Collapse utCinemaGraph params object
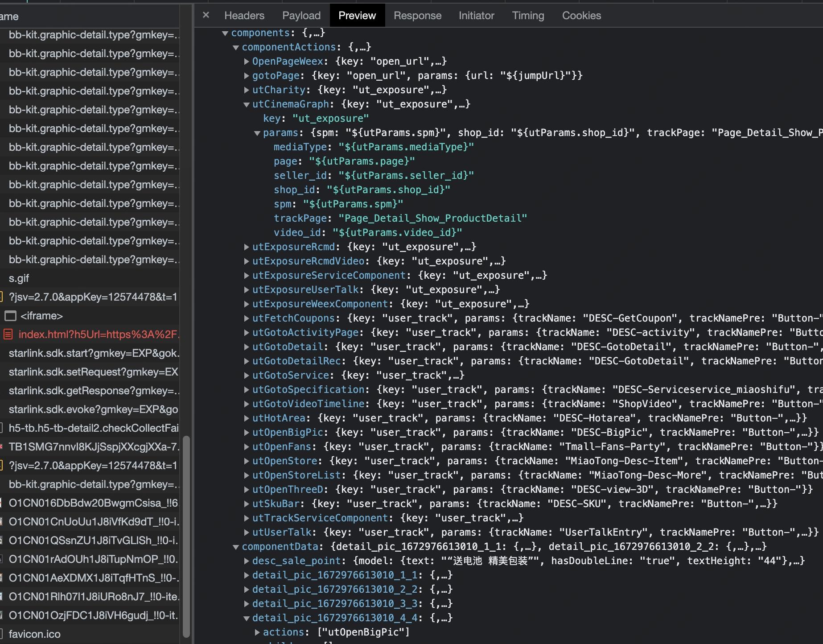823x644 pixels. (x=257, y=133)
